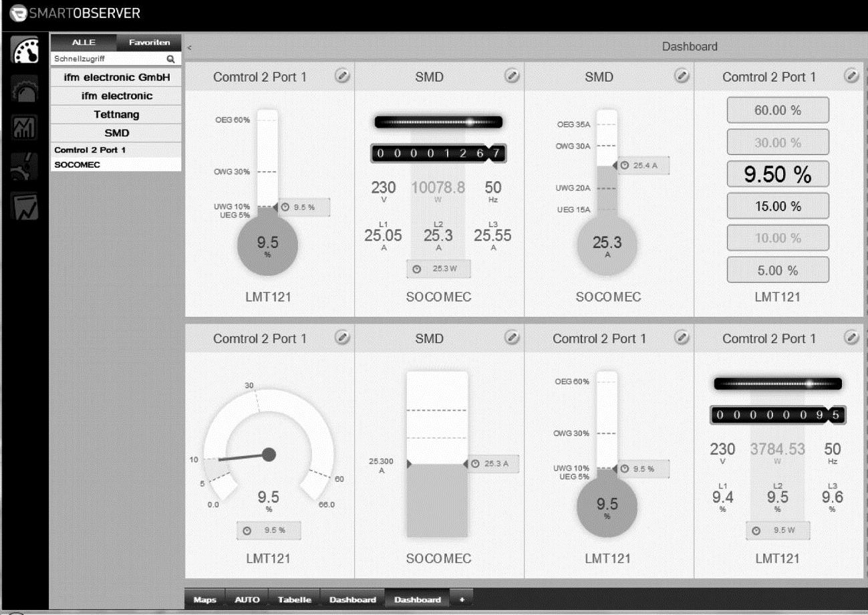This screenshot has height=615, width=868.
Task: Edit the bottom-row LMT121 thermometer widget
Action: tap(681, 338)
